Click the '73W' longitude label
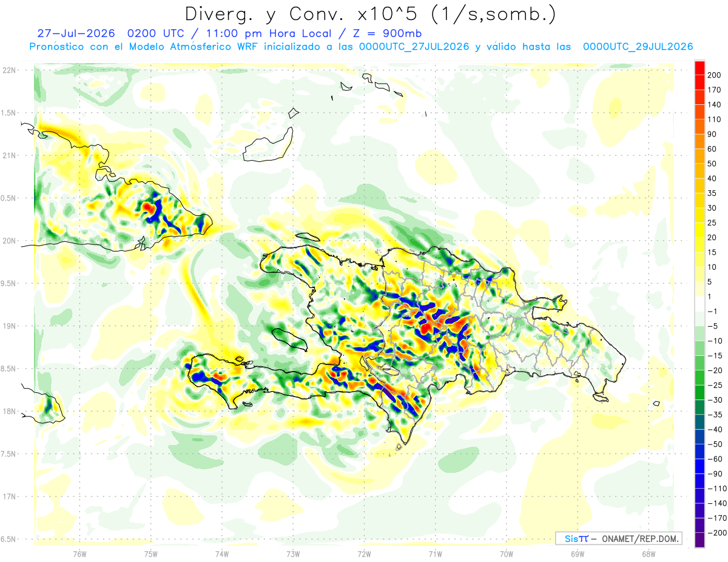 (x=293, y=554)
